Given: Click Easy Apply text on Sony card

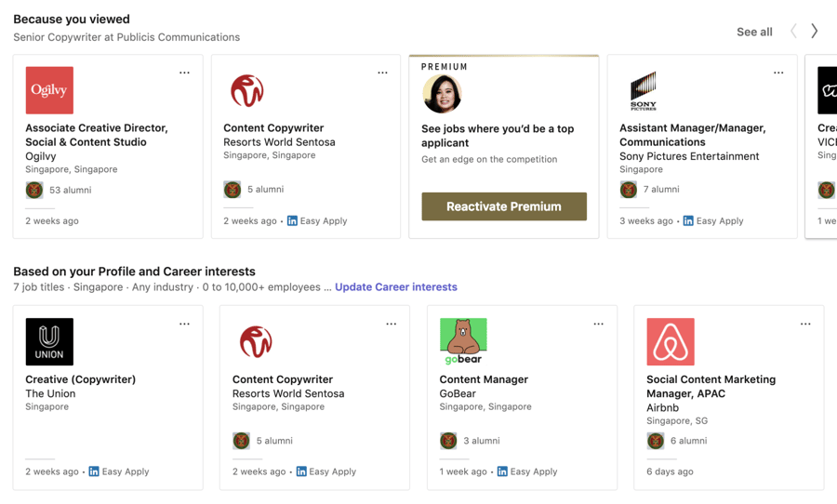Looking at the screenshot, I should (x=720, y=221).
